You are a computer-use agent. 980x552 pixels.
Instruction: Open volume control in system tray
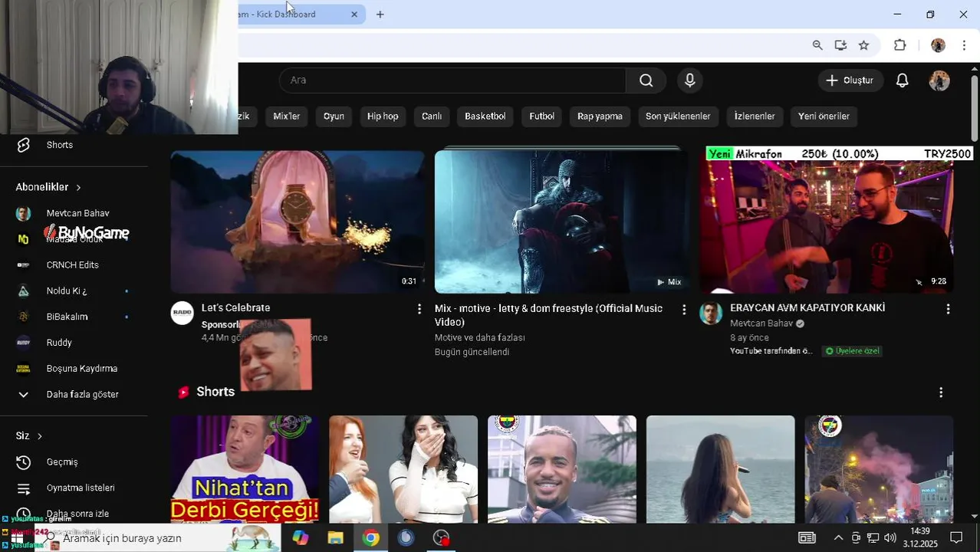click(890, 538)
